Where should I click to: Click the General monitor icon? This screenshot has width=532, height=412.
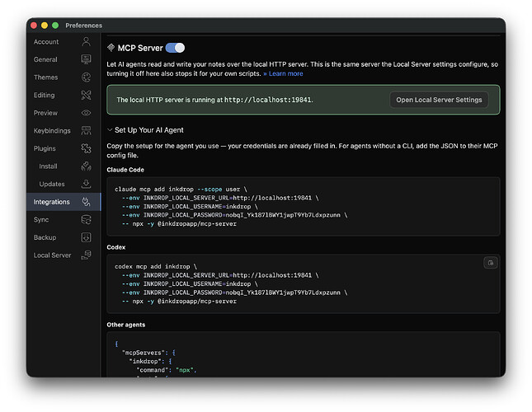tap(86, 59)
